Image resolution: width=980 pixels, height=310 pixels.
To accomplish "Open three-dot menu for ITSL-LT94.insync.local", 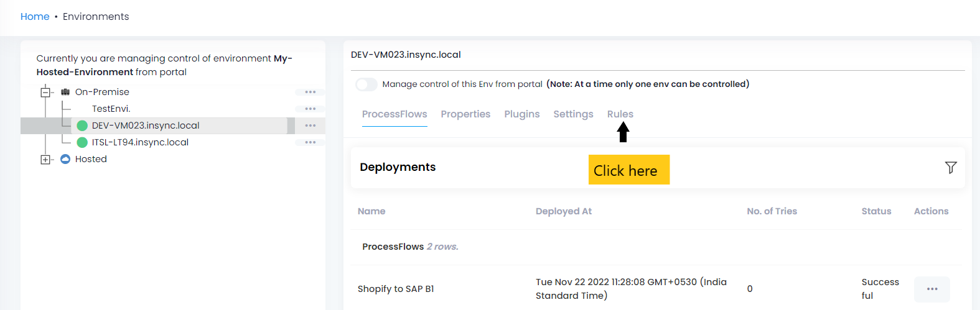I will (x=310, y=142).
